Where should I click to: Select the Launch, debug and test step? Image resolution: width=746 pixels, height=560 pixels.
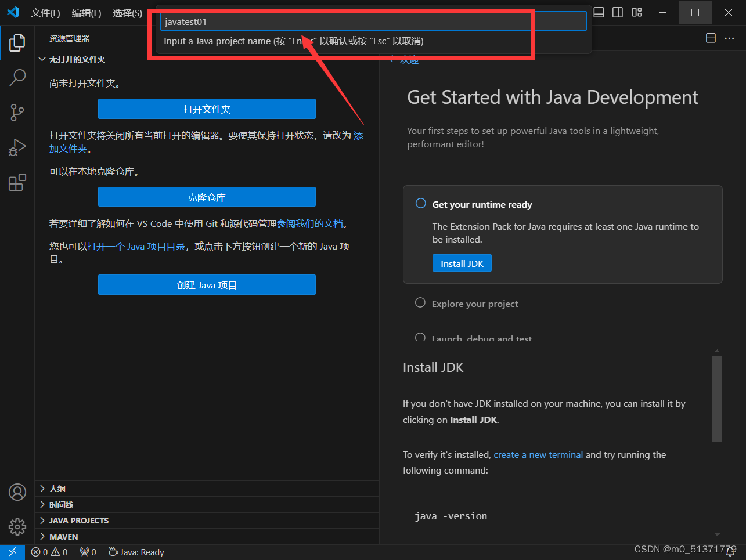pyautogui.click(x=481, y=338)
